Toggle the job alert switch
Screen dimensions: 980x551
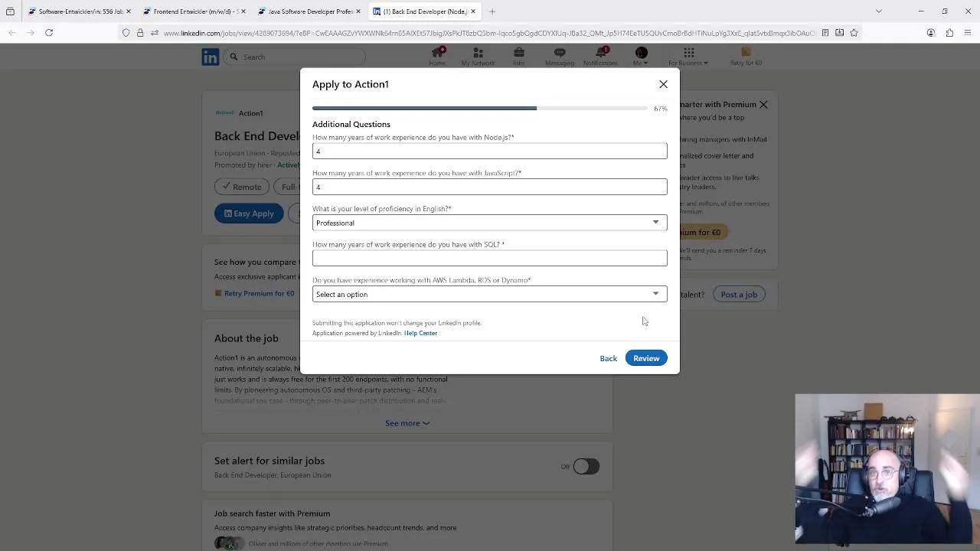click(586, 466)
